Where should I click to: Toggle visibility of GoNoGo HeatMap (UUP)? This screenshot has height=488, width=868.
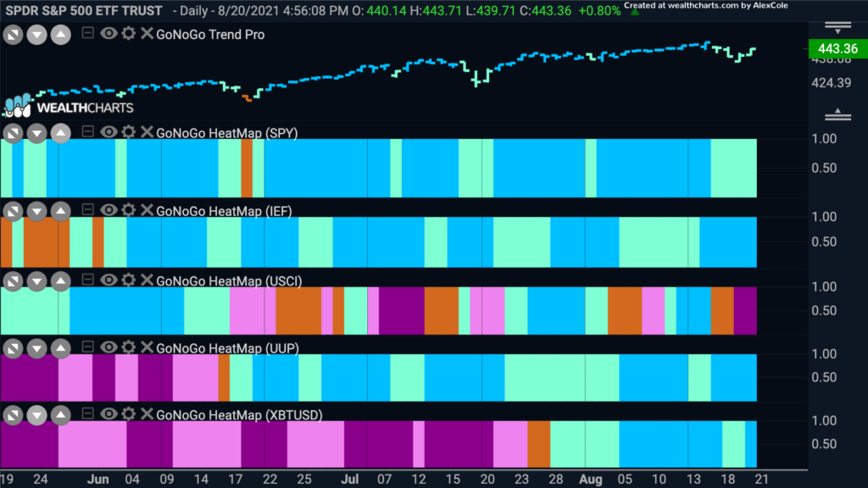108,347
